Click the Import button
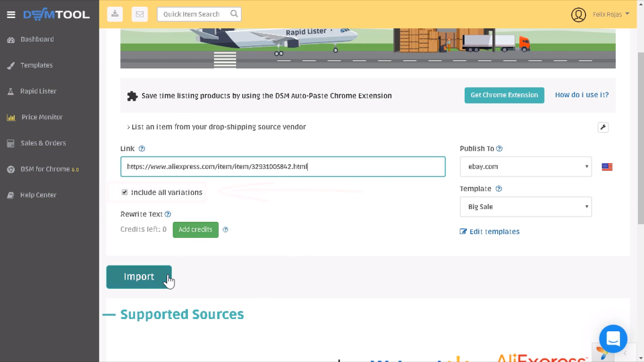The image size is (644, 362). (139, 277)
